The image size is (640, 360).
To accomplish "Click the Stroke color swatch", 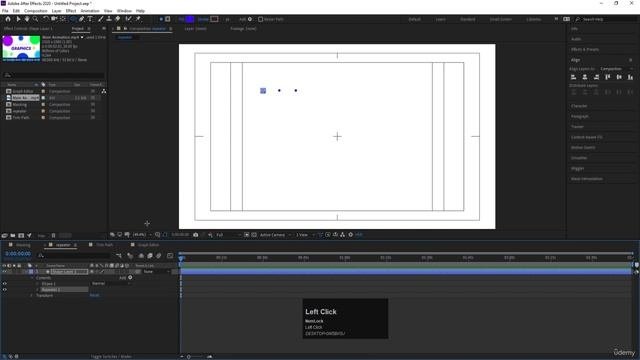I will pyautogui.click(x=214, y=19).
